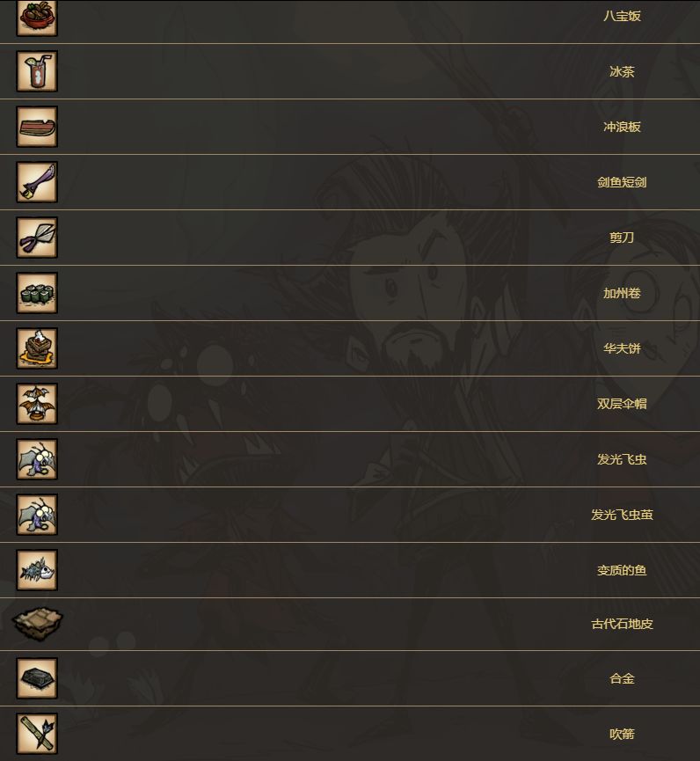This screenshot has height=761, width=700.
Task: Open the 吹箭 item link
Action: point(622,734)
